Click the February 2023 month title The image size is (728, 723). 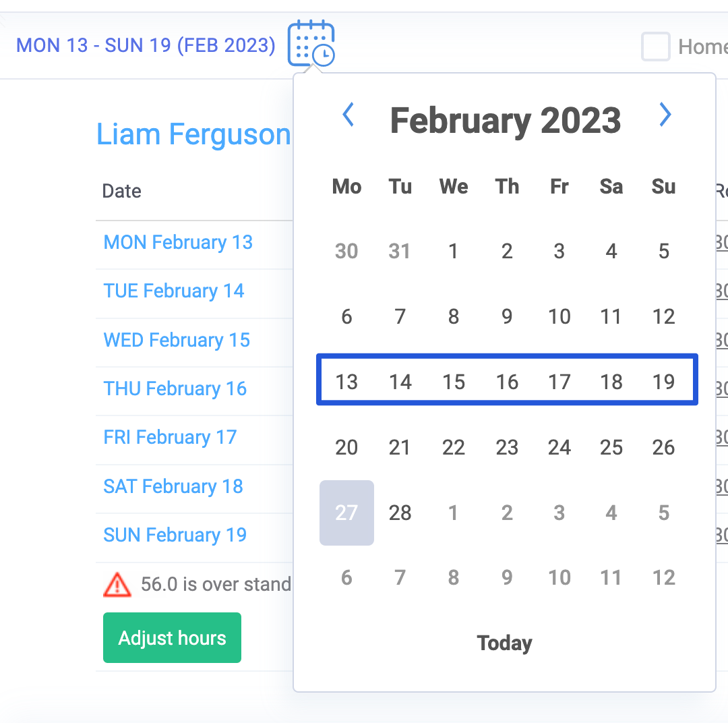point(506,120)
